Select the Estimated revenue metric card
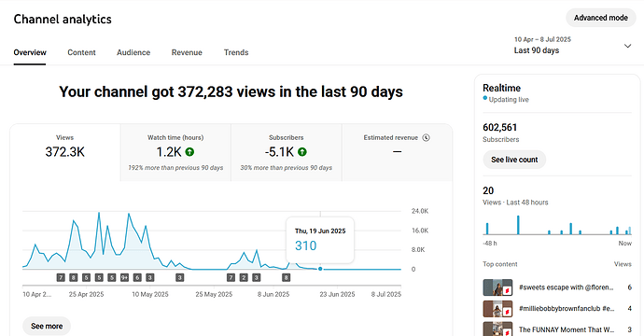644x336 pixels. click(x=397, y=152)
